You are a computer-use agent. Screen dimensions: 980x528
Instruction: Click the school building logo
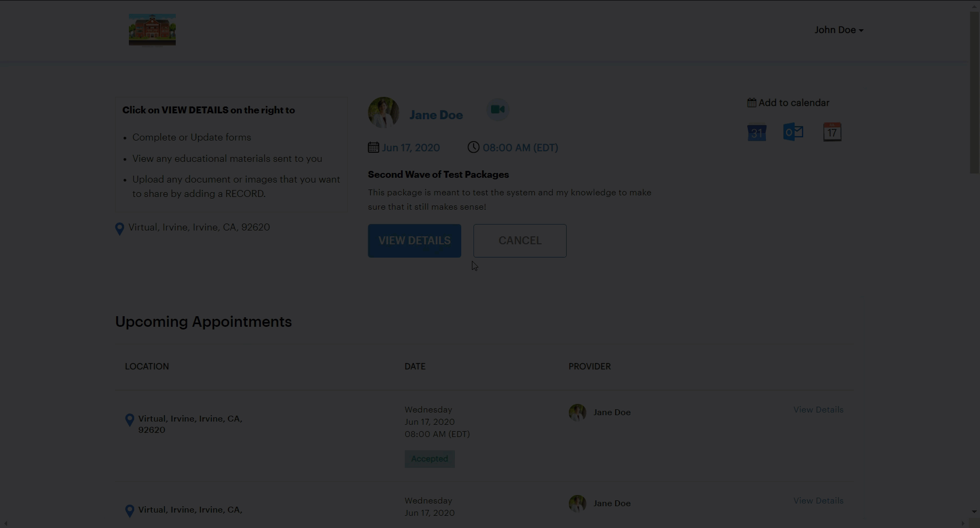coord(152,30)
